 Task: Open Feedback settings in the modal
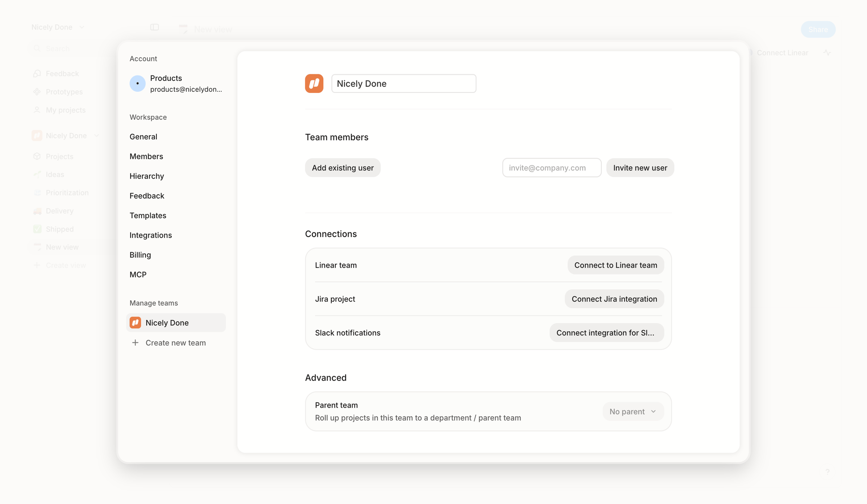tap(147, 196)
